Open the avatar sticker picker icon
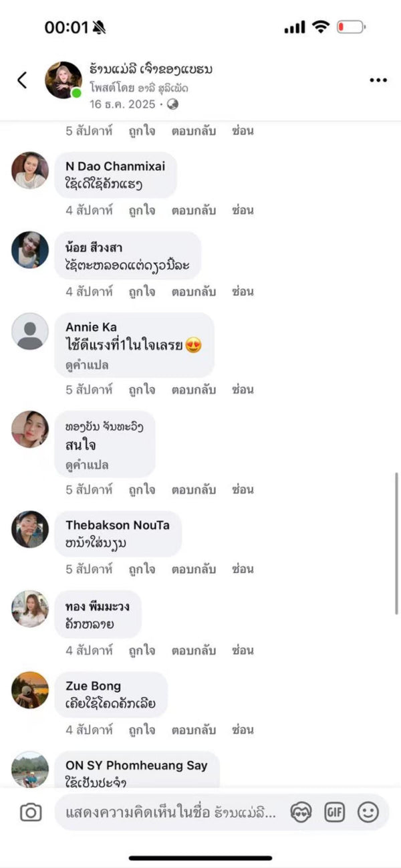This screenshot has height=868, width=401. click(301, 812)
